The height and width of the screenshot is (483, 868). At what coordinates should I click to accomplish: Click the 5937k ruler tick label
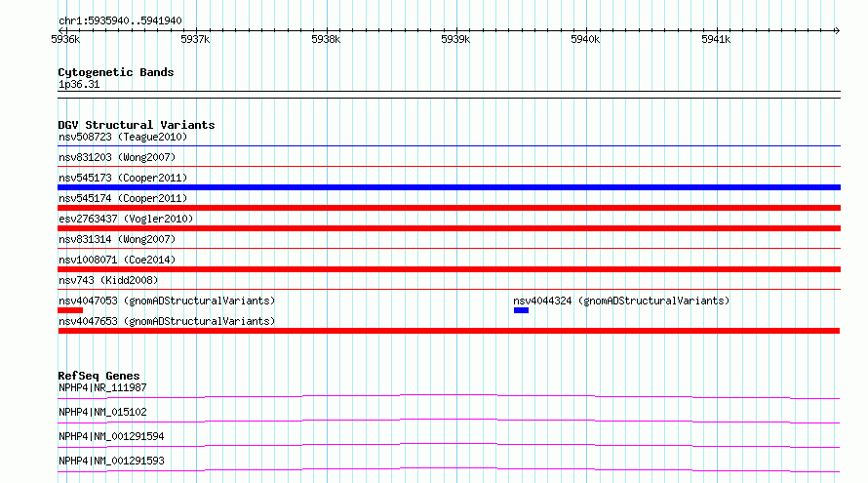(195, 39)
